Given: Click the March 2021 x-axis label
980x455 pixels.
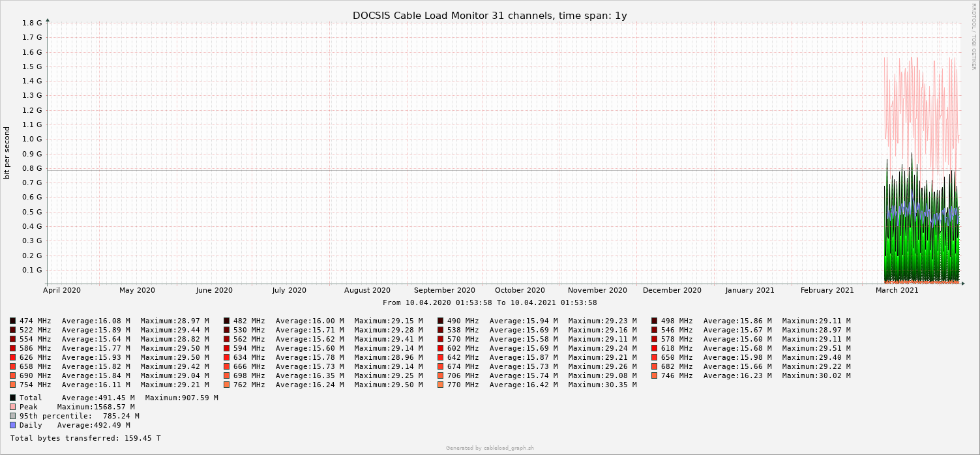Looking at the screenshot, I should click(x=897, y=290).
